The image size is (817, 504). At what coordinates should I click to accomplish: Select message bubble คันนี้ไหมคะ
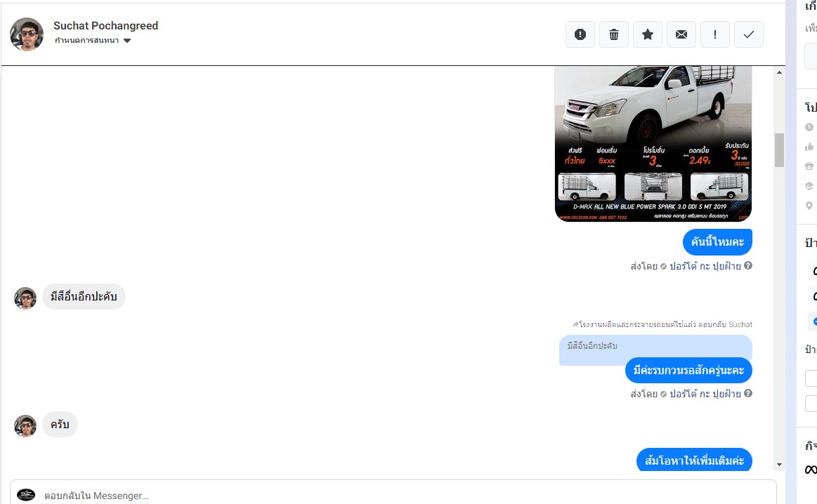coord(717,241)
